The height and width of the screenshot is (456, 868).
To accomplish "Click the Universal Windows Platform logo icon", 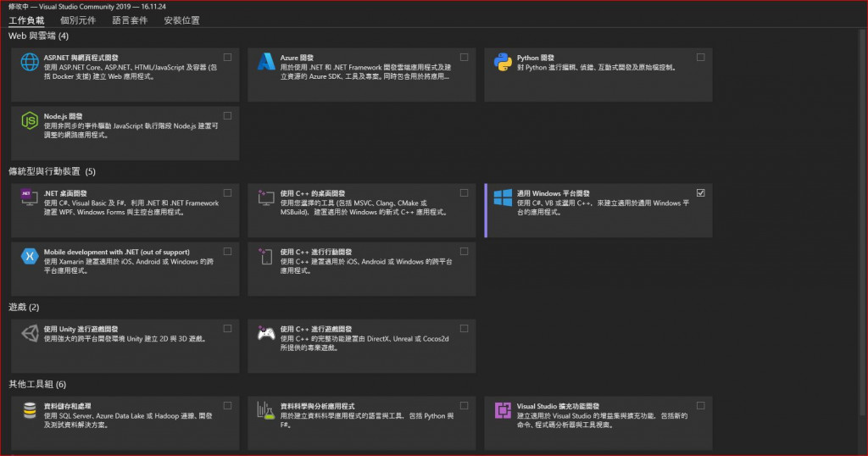I will [503, 197].
